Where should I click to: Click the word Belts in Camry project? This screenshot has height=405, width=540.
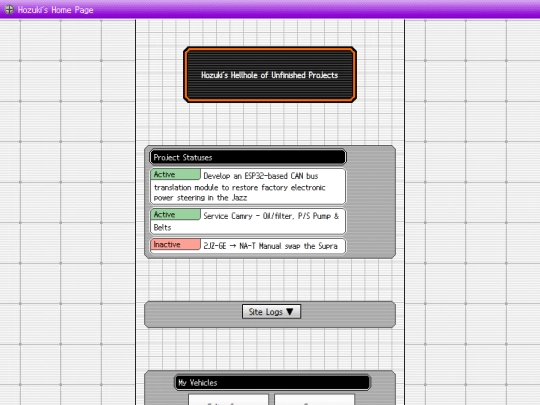(x=162, y=227)
